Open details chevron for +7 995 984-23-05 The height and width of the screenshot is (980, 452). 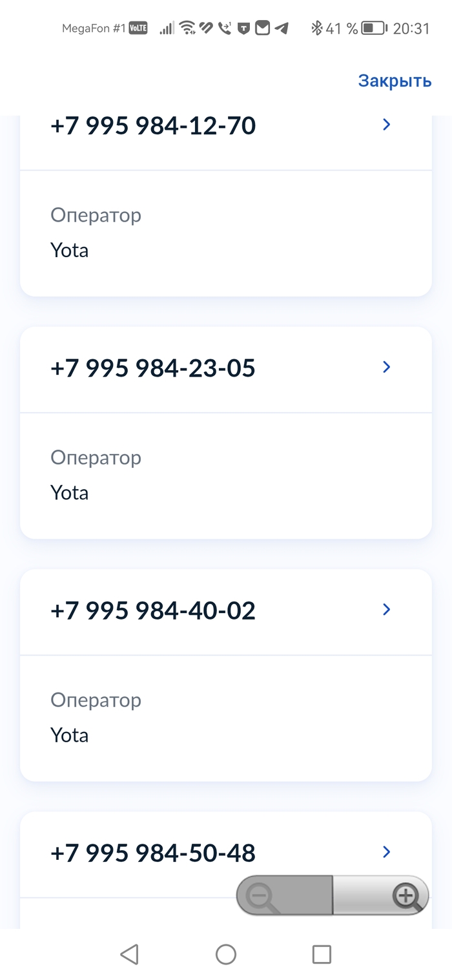tap(387, 367)
